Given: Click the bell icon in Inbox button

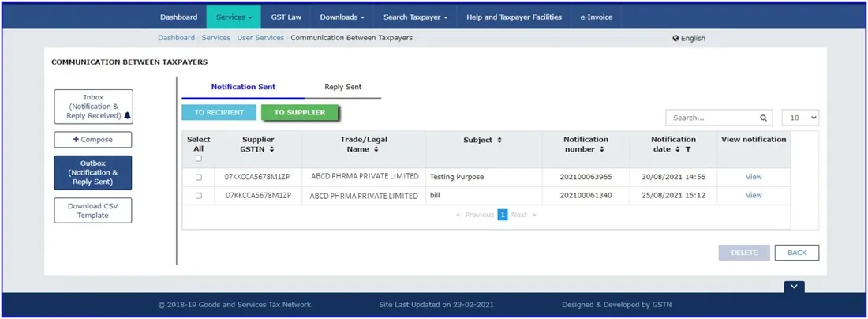Looking at the screenshot, I should point(127,116).
